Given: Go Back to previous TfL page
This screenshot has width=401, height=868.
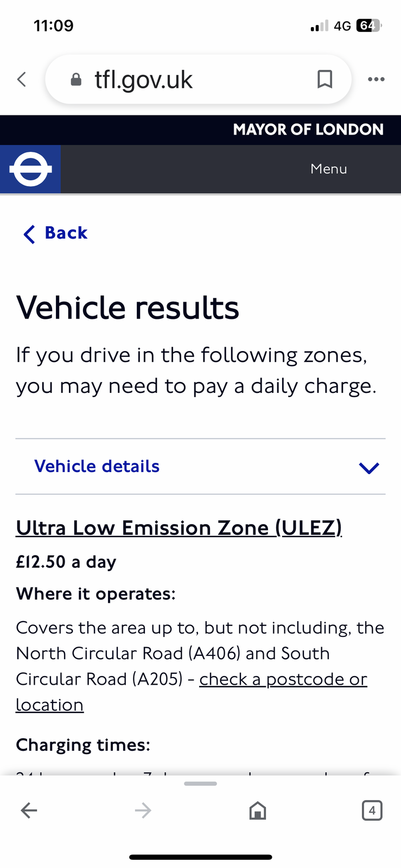Looking at the screenshot, I should pyautogui.click(x=55, y=233).
